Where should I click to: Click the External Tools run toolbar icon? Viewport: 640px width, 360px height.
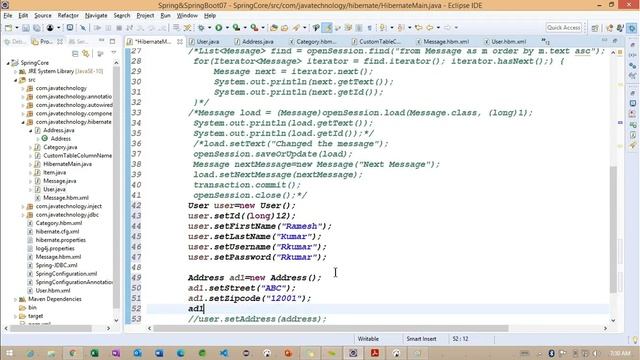coord(254,28)
